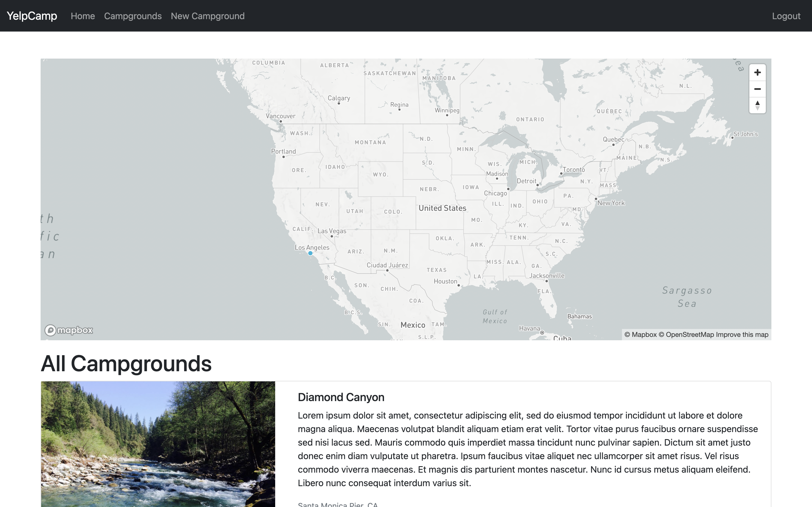Click the Diamond Canyon campground title

click(341, 397)
